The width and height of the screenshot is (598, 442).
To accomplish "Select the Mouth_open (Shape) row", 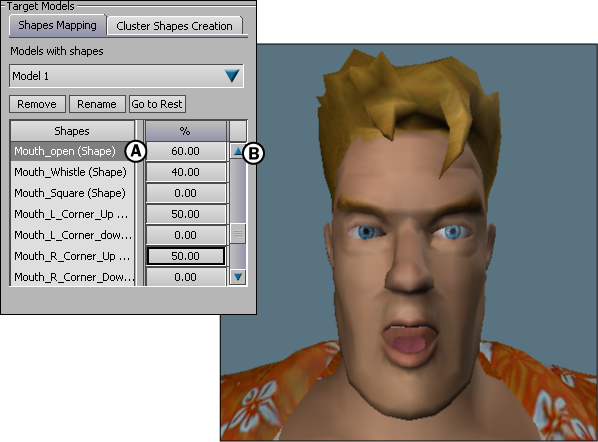I will [72, 151].
